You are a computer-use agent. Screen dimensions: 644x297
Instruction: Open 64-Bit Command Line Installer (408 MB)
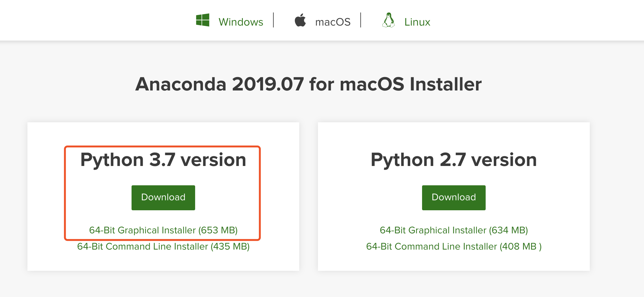coord(454,246)
